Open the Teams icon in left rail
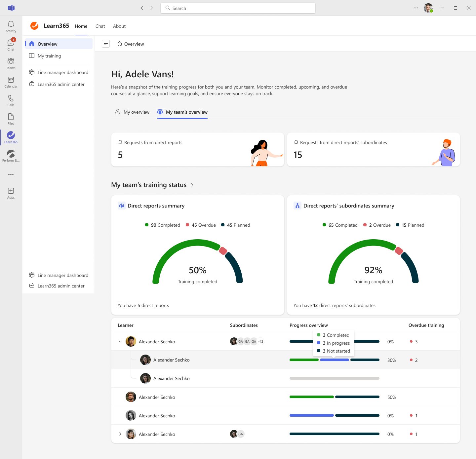The height and width of the screenshot is (459, 476). click(x=11, y=63)
